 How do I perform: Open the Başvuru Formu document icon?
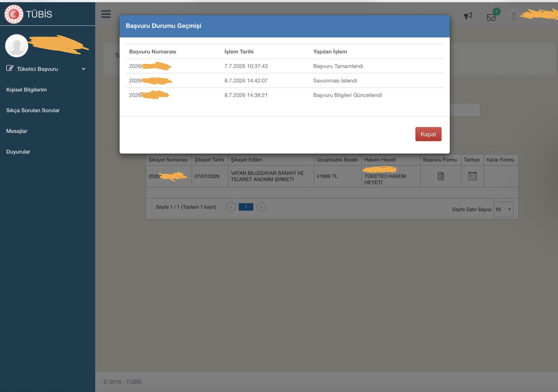click(441, 176)
